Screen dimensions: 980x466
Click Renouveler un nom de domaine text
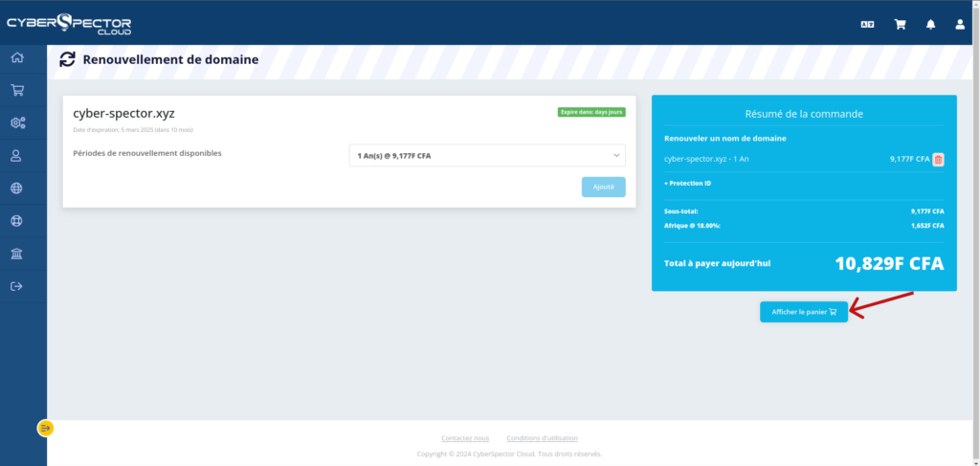point(725,138)
